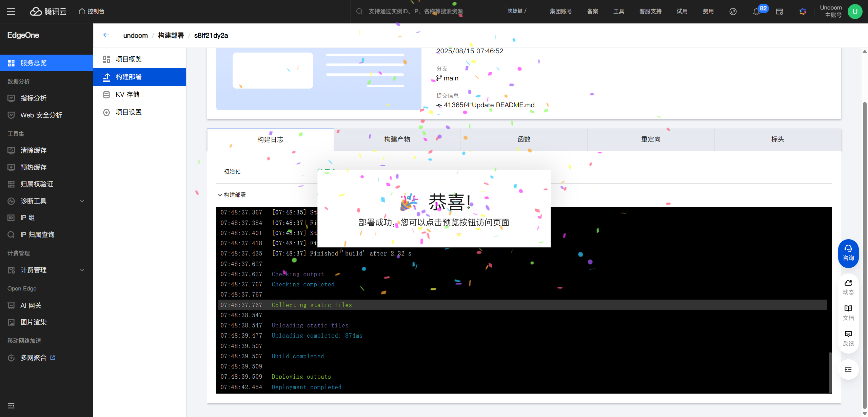Click the green user avatar U
The image size is (868, 417).
click(855, 12)
